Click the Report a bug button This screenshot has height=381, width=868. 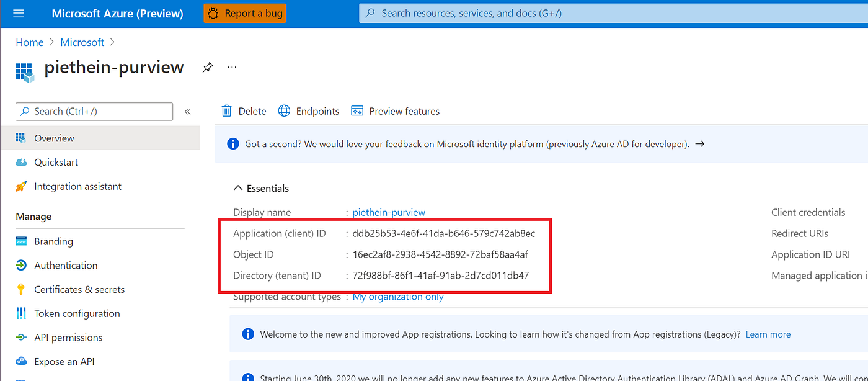245,13
